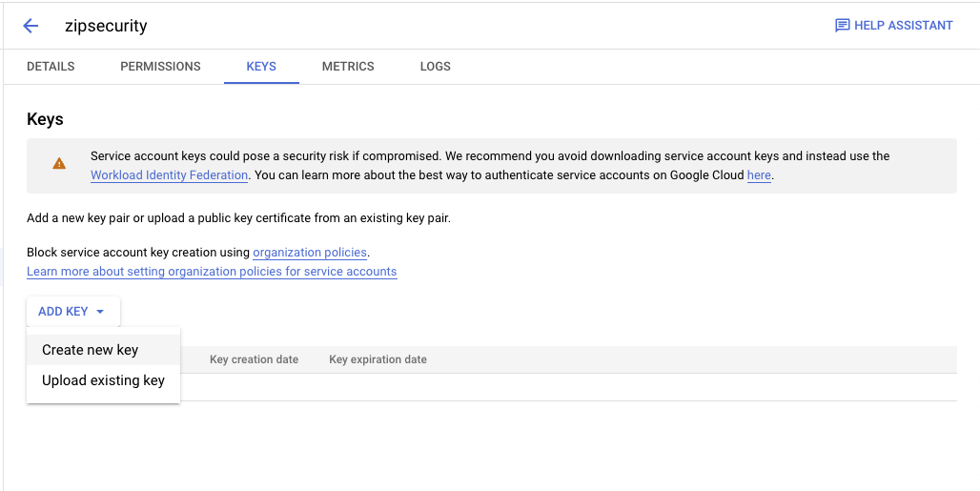This screenshot has height=491, width=980.
Task: Click the Help Assistant chat icon
Action: 842,26
